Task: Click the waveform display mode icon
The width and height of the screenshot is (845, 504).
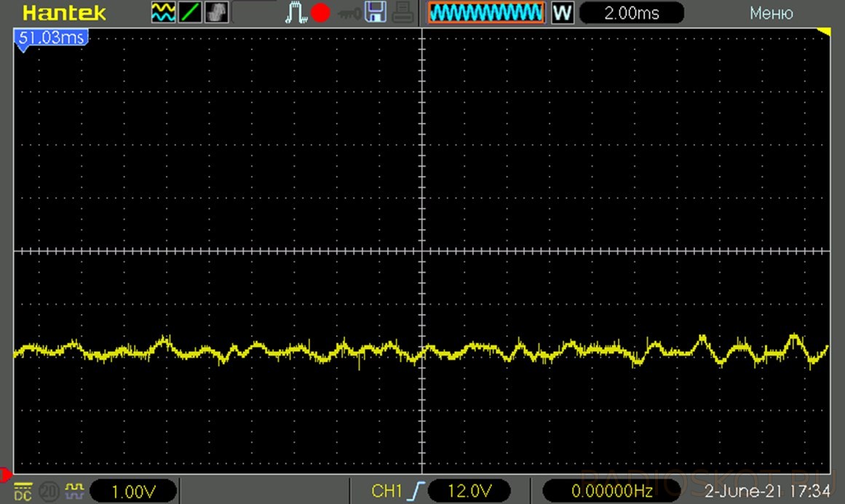Action: click(163, 12)
